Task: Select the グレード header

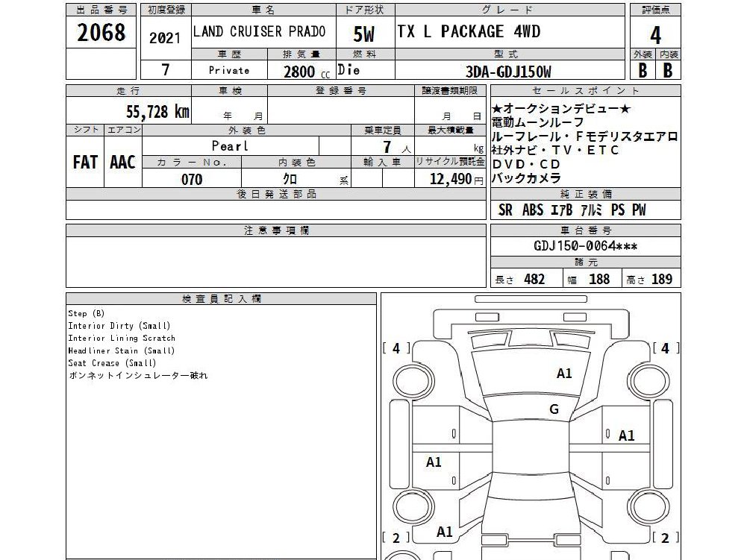Action: tap(508, 10)
